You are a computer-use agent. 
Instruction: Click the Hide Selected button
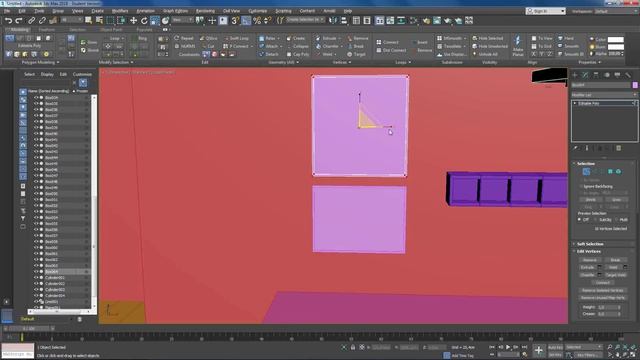pos(487,38)
